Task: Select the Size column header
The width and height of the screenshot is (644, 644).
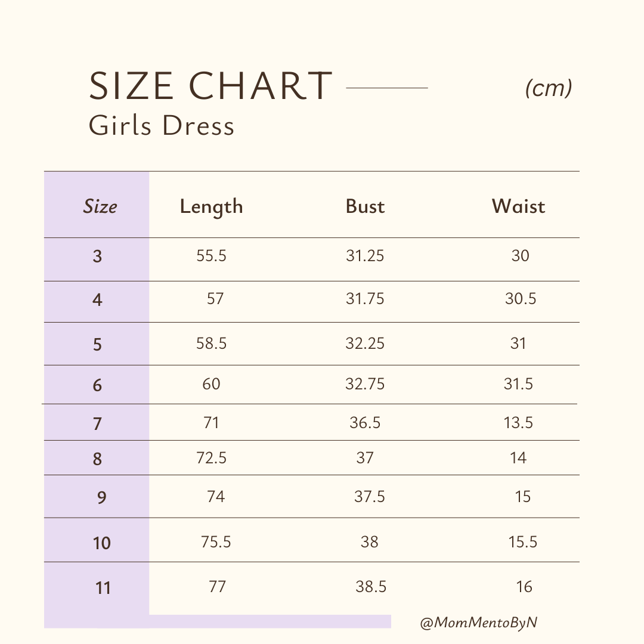Action: coord(100,206)
